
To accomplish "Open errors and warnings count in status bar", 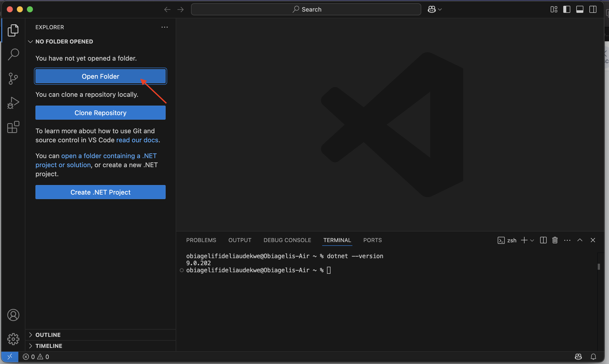I will point(36,357).
